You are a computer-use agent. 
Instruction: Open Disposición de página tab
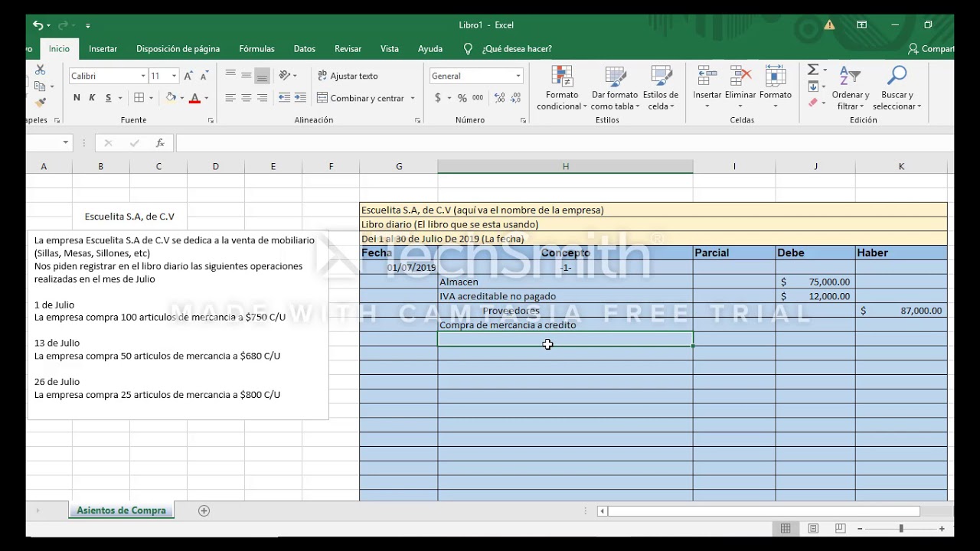click(178, 48)
